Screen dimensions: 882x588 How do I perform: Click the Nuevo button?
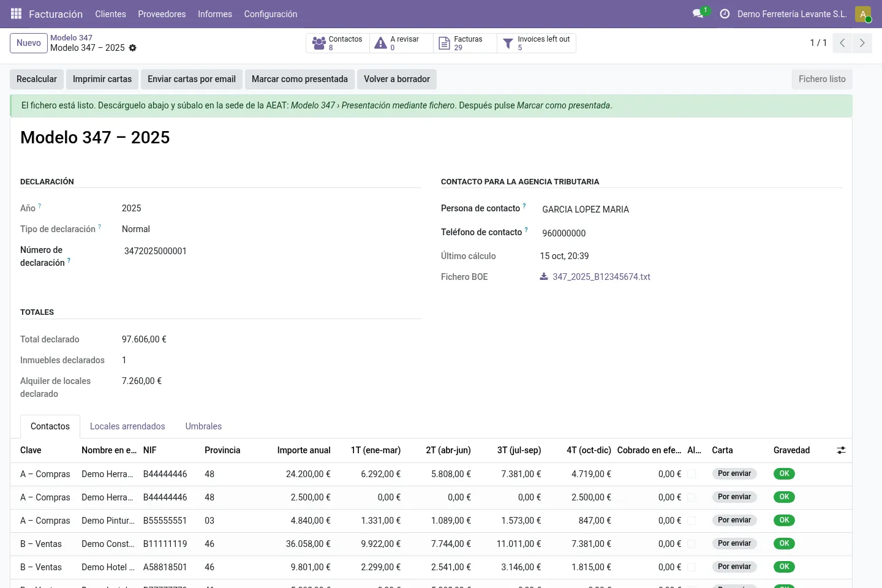click(29, 43)
